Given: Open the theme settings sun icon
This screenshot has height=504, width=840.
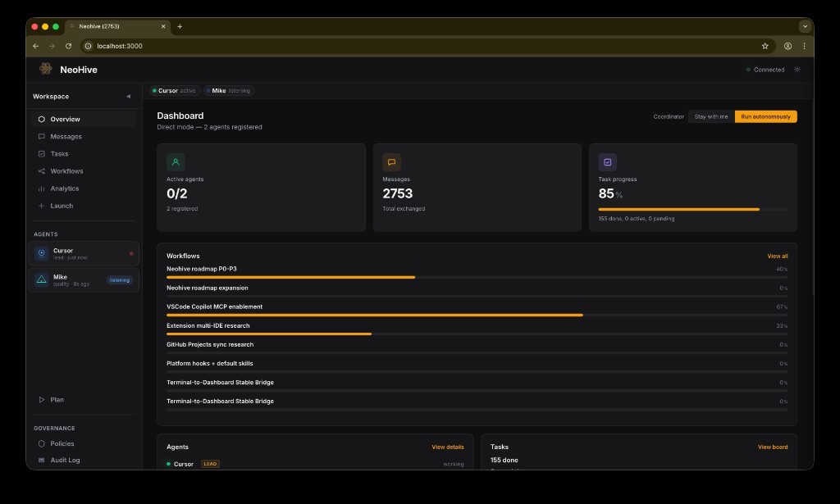Looking at the screenshot, I should click(x=797, y=70).
